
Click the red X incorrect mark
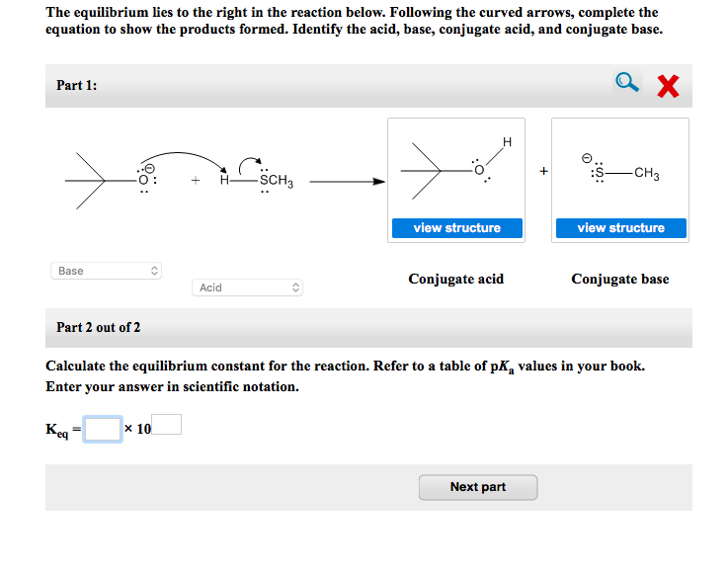[668, 87]
